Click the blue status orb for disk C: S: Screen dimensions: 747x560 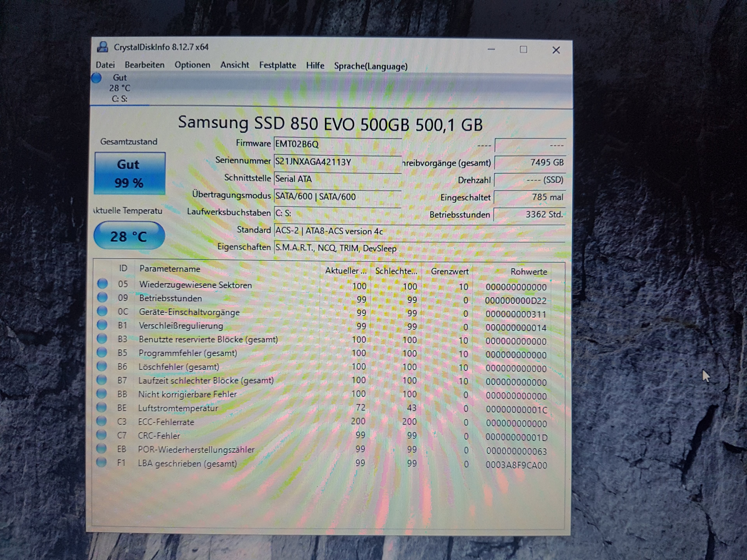pyautogui.click(x=96, y=78)
